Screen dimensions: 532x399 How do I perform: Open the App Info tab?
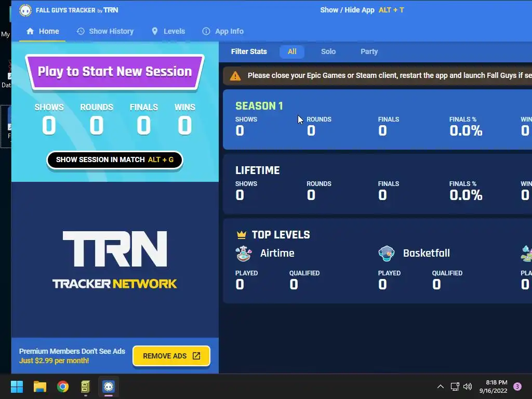click(x=223, y=31)
